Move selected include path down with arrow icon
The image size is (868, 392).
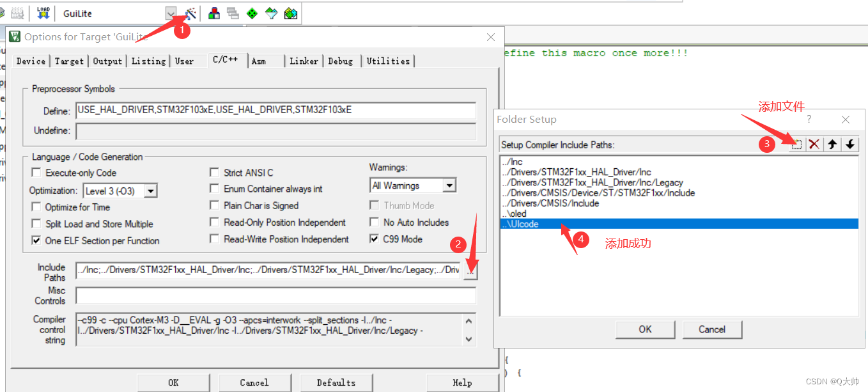pos(851,145)
